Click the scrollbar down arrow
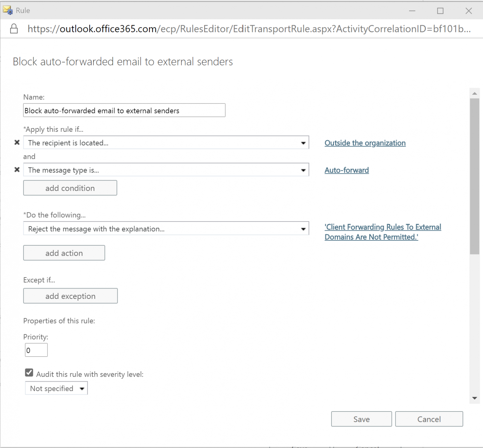Viewport: 483px width, 448px height. [474, 398]
